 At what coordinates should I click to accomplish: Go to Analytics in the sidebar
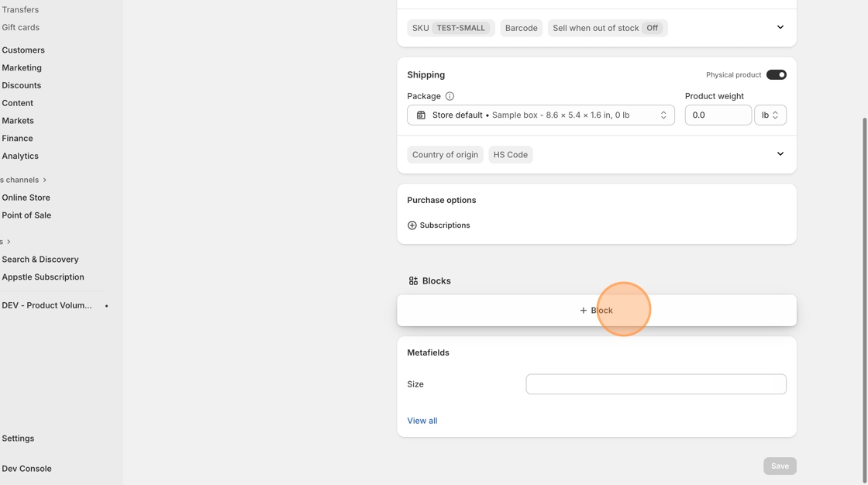click(20, 157)
